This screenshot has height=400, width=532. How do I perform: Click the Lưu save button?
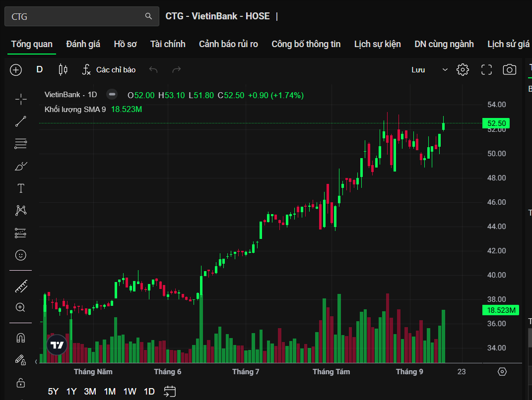click(x=418, y=70)
